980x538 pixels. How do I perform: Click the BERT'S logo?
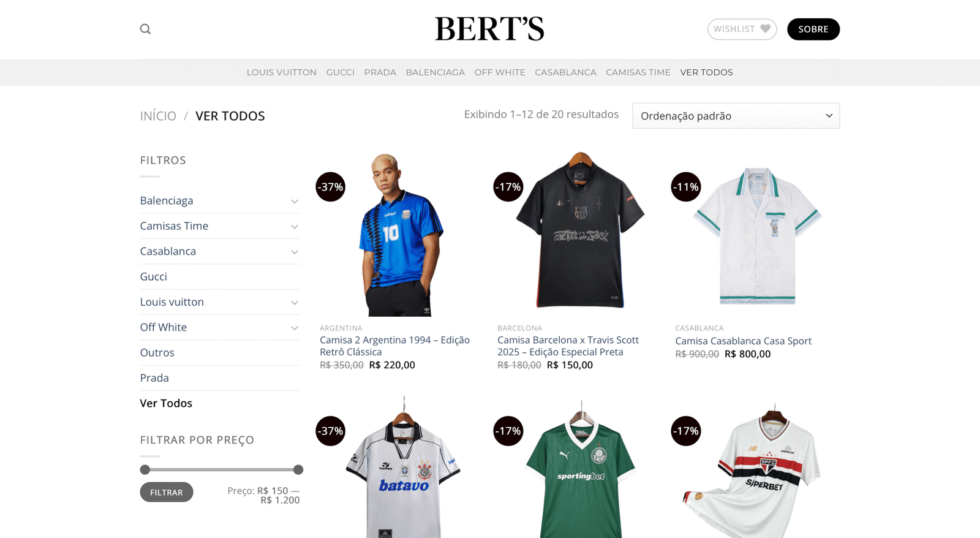[489, 29]
